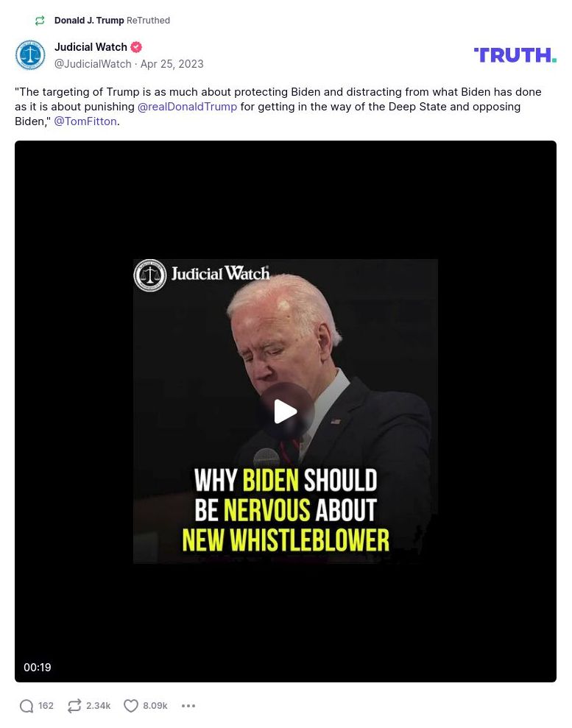Click the TRUTH logo

(515, 54)
